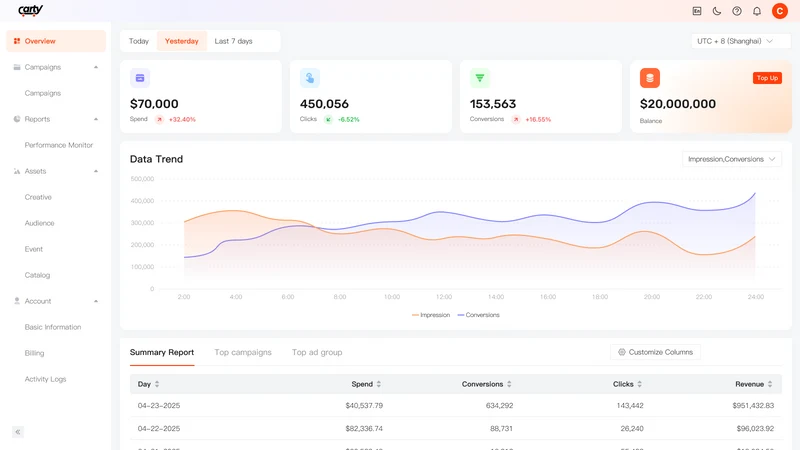Open Basic Information page
Viewport: 800px width, 450px height.
(x=53, y=327)
